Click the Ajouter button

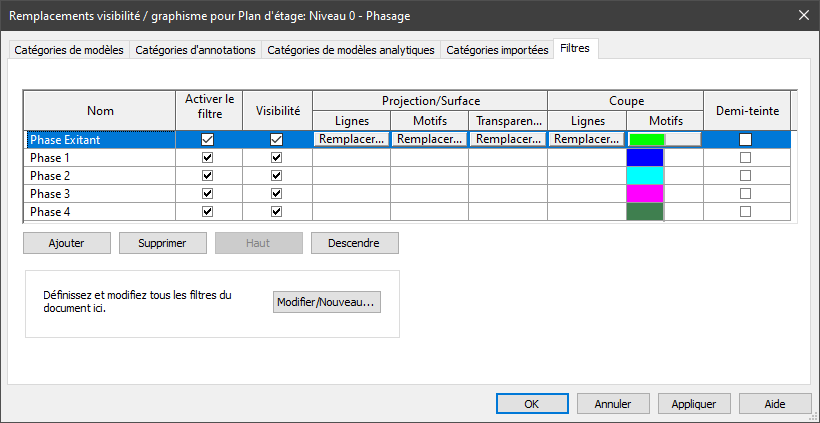tap(67, 243)
